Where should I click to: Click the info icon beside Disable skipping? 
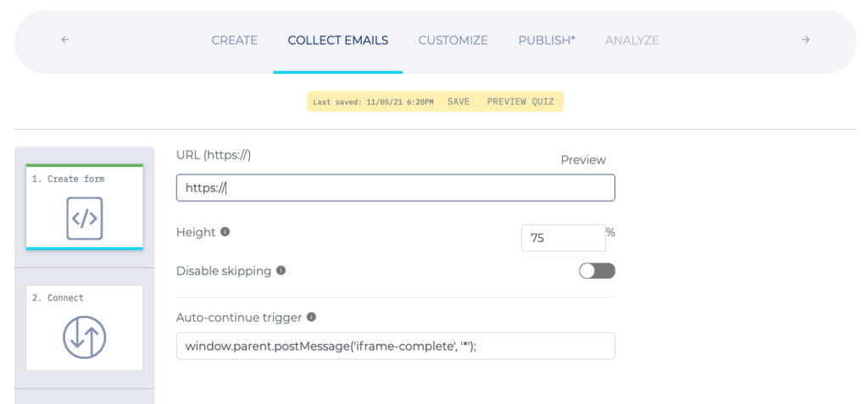[x=281, y=271]
